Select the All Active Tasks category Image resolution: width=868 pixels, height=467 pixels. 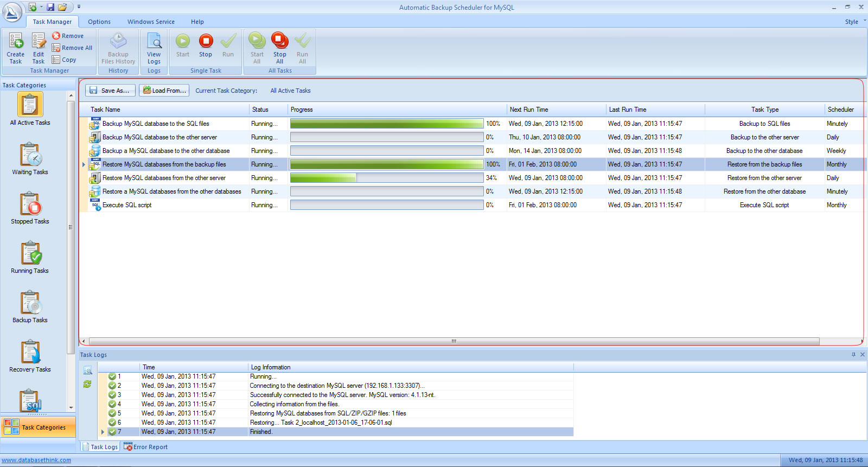click(30, 110)
